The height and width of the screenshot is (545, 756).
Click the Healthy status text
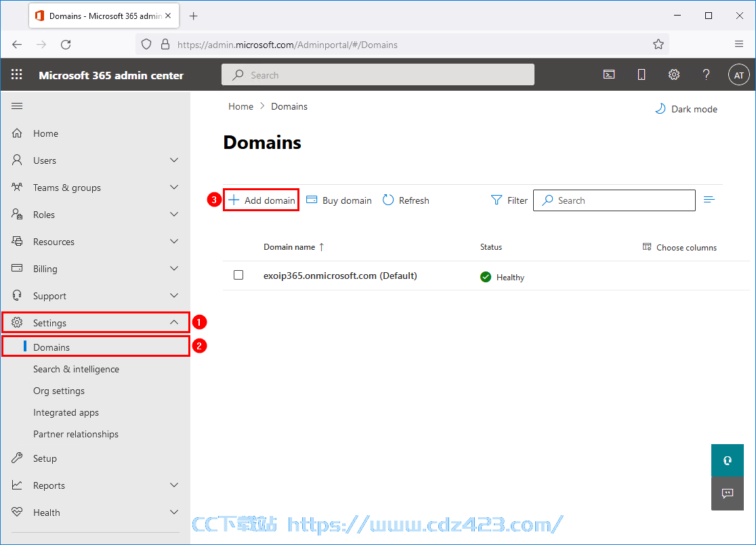tap(510, 277)
